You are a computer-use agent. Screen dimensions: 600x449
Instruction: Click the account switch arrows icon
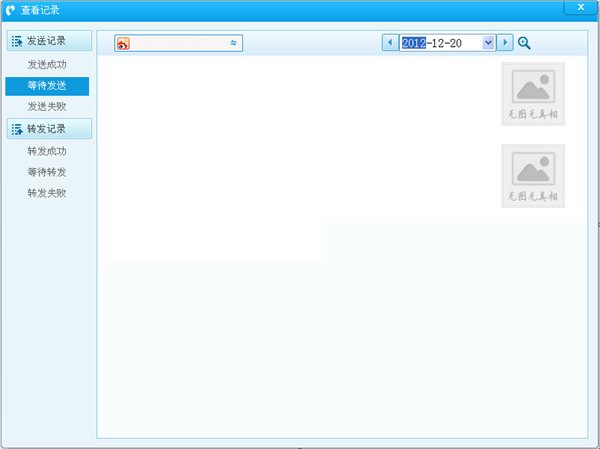pyautogui.click(x=233, y=43)
